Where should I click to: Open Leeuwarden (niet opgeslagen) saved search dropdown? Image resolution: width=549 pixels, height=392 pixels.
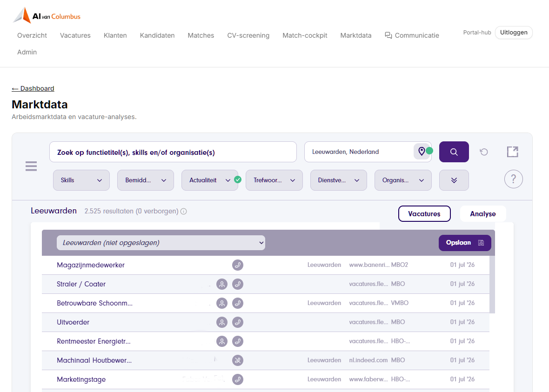point(161,243)
